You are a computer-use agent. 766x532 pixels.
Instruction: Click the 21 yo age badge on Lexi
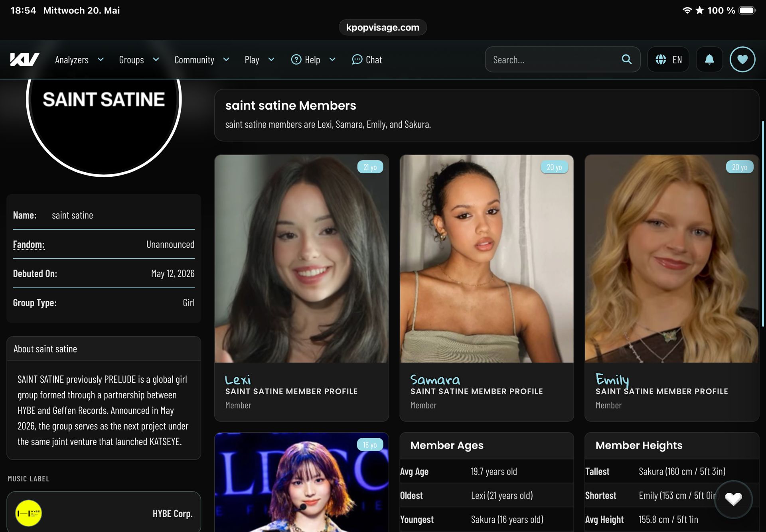pyautogui.click(x=370, y=167)
